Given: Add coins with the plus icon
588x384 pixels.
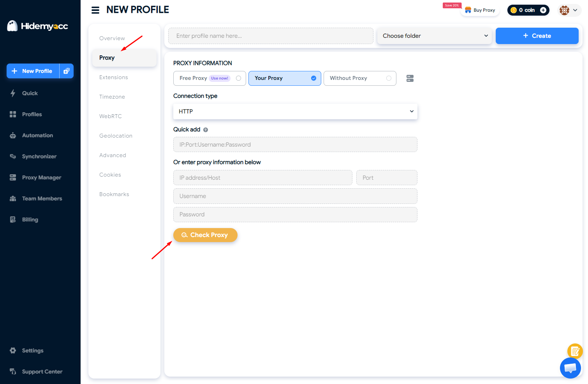Looking at the screenshot, I should coord(543,10).
